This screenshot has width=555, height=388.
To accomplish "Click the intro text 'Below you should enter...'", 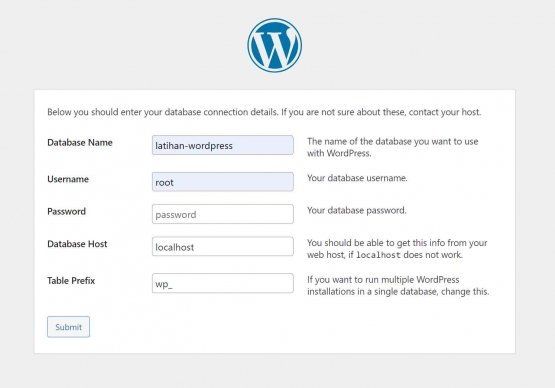I will [264, 112].
